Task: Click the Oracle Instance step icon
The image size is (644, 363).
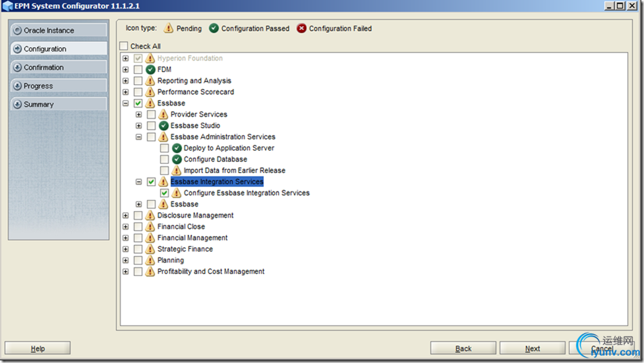Action: point(17,30)
